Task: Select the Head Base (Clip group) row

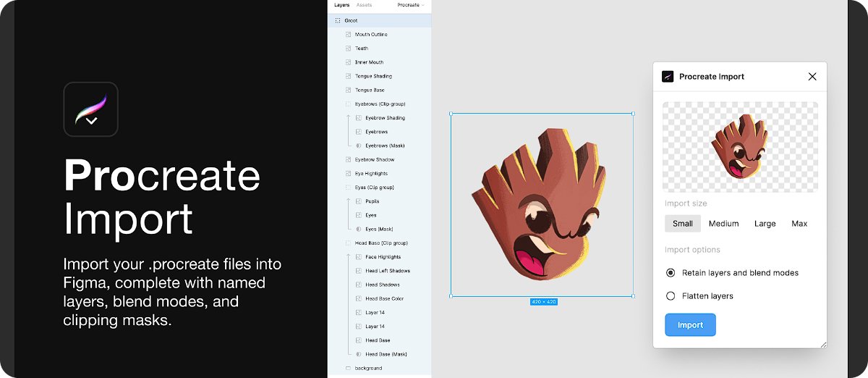Action: (379, 243)
